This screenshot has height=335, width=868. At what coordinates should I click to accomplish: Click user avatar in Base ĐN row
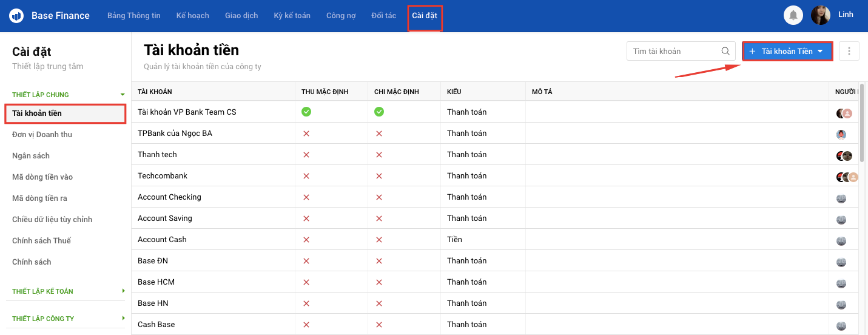[841, 262]
